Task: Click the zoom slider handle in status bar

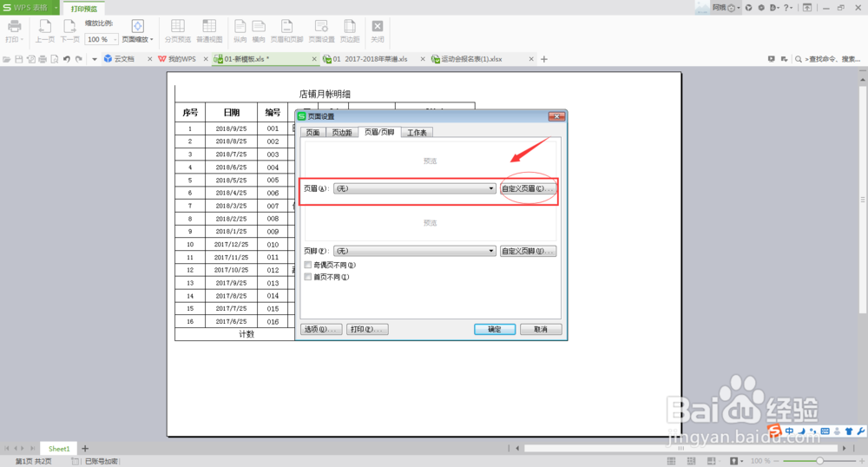Action: tap(820, 461)
